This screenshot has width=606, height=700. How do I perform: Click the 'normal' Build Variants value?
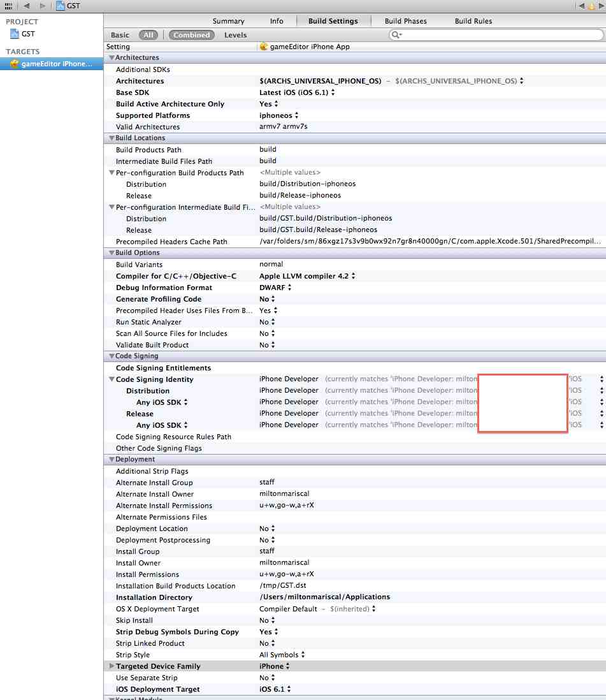(x=271, y=265)
